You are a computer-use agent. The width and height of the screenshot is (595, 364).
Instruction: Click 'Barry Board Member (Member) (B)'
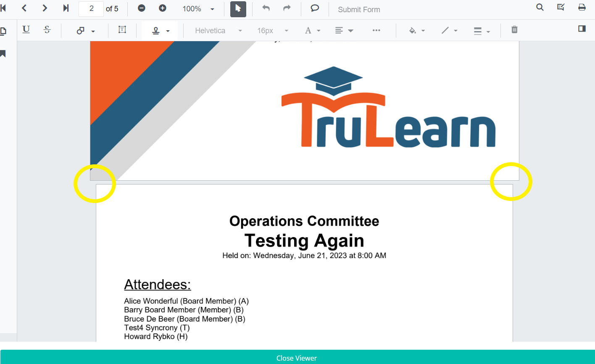[184, 310]
